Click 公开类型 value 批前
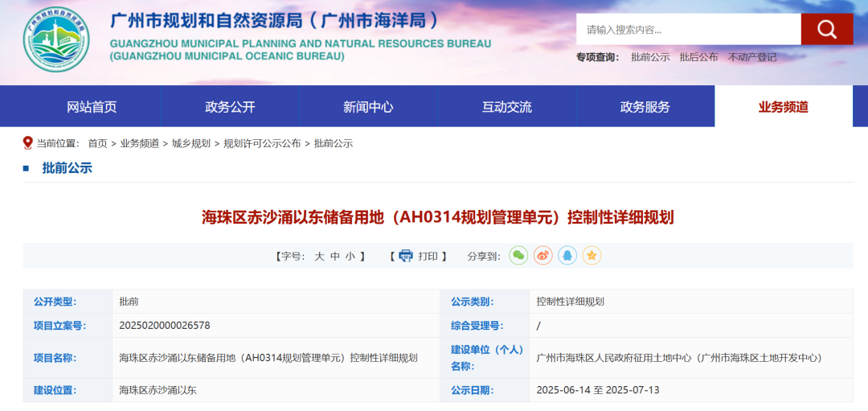 click(x=129, y=302)
